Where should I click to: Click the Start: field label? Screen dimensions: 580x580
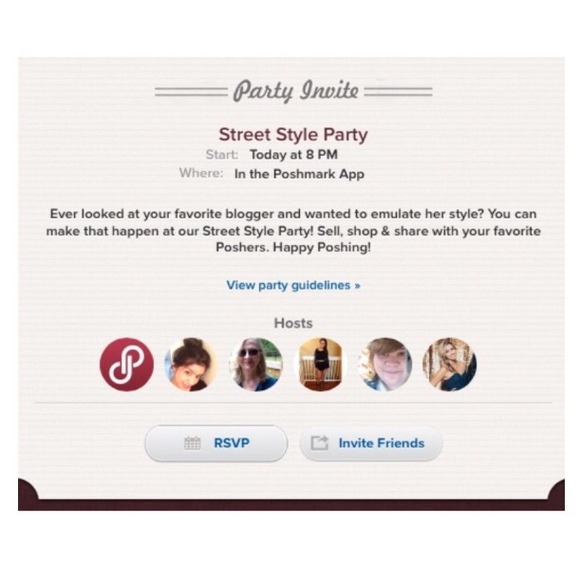click(x=222, y=154)
